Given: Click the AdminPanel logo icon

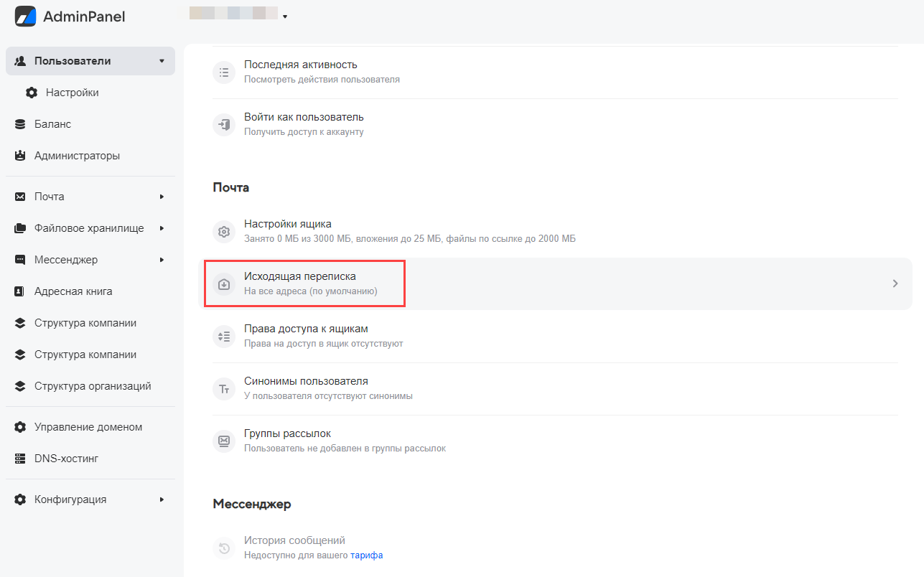Looking at the screenshot, I should (x=25, y=16).
